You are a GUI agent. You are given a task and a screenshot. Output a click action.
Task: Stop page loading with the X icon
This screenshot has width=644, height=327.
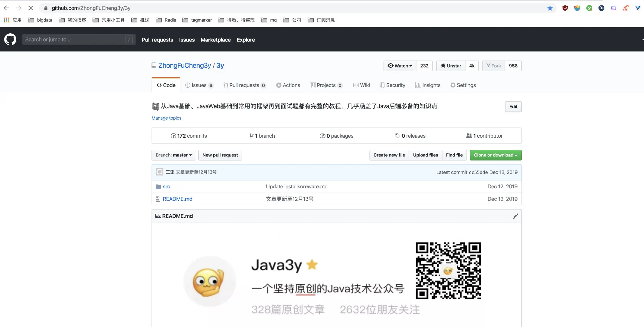[x=31, y=8]
